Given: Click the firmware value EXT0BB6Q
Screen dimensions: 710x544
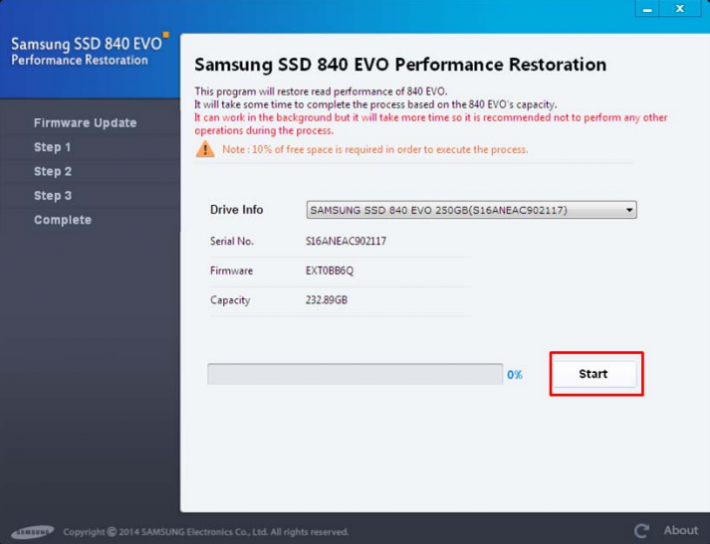Looking at the screenshot, I should (329, 271).
